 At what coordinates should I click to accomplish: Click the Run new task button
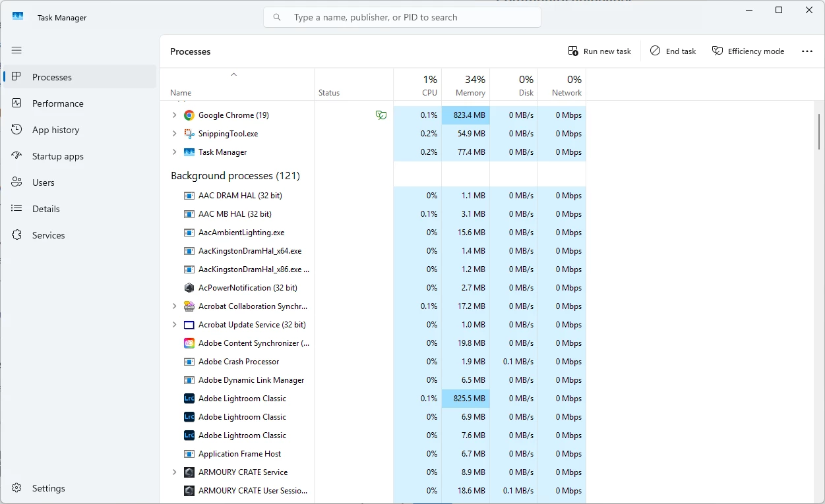599,51
